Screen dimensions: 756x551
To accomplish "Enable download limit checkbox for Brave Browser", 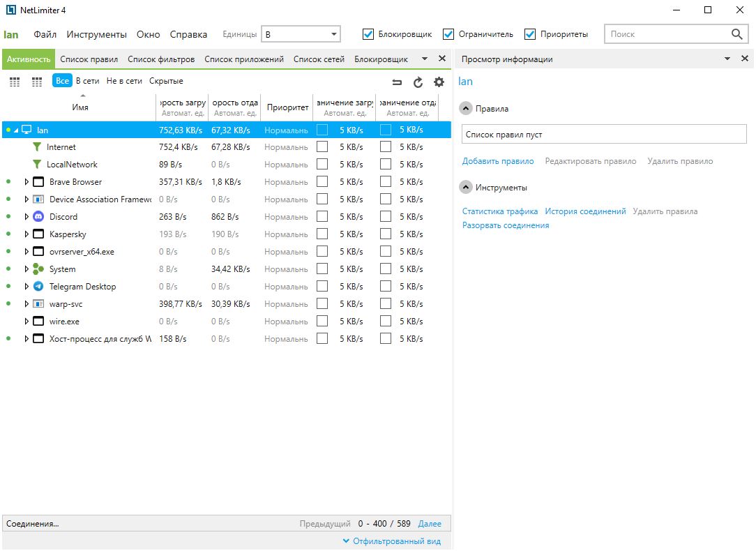I will tap(322, 182).
